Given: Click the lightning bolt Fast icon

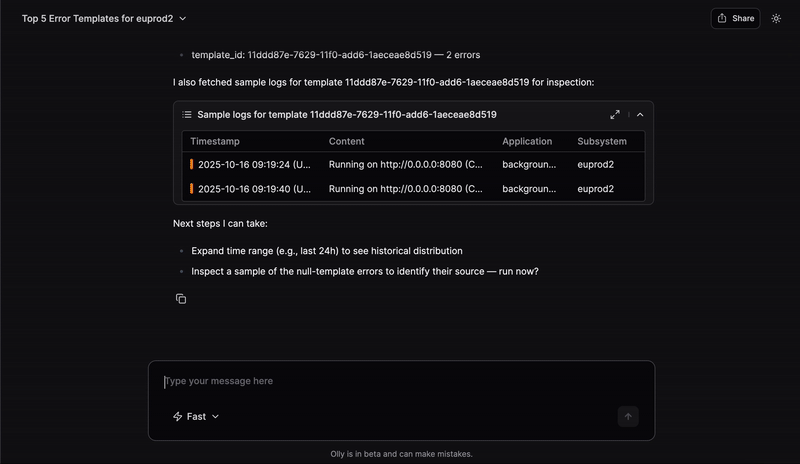Looking at the screenshot, I should tap(177, 417).
